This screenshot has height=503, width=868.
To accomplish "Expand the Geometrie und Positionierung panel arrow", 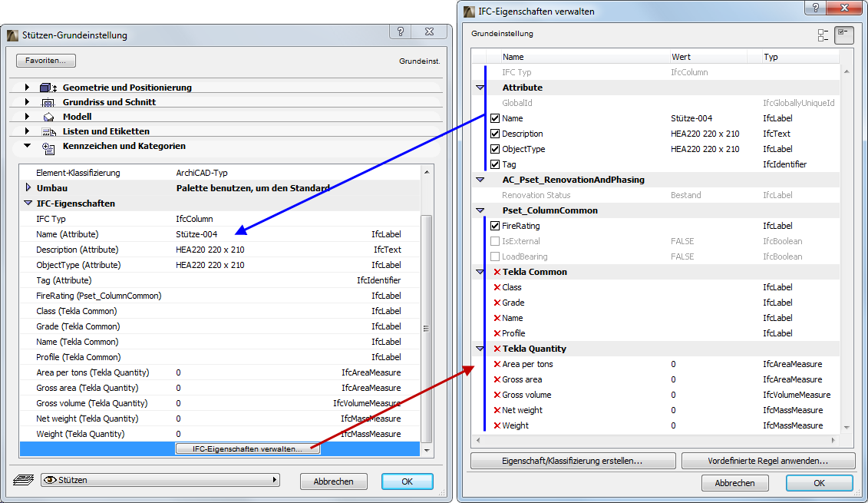I will (27, 87).
